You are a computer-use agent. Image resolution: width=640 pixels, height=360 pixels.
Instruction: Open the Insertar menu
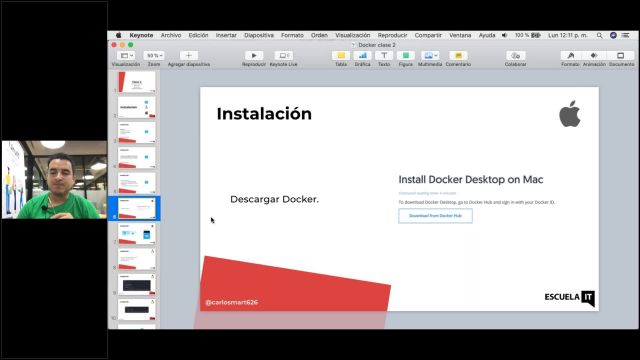click(226, 36)
